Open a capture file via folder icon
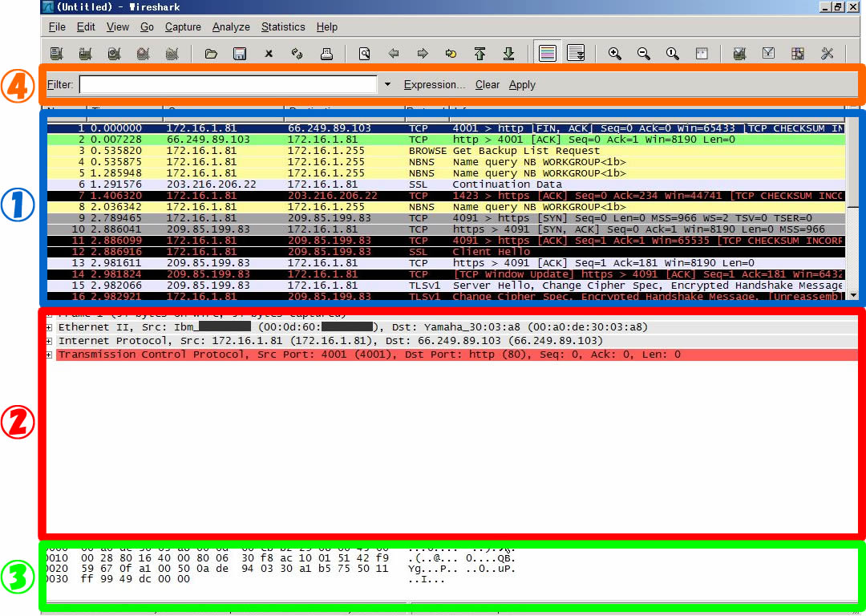The height and width of the screenshot is (616, 866). [x=210, y=54]
